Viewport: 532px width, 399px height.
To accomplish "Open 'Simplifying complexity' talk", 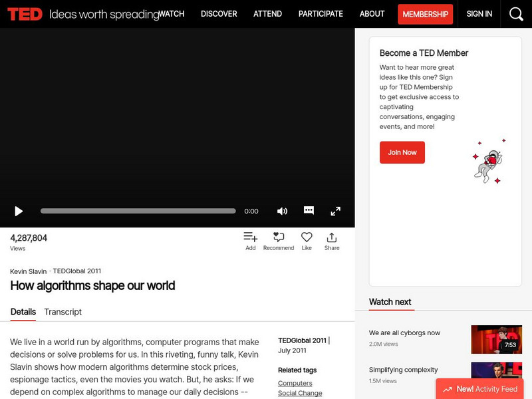I will (x=403, y=370).
